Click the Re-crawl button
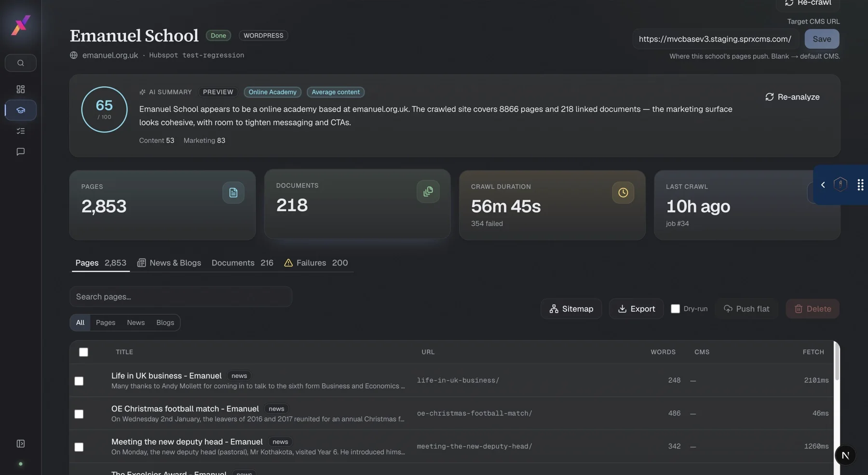This screenshot has width=868, height=475. (808, 4)
